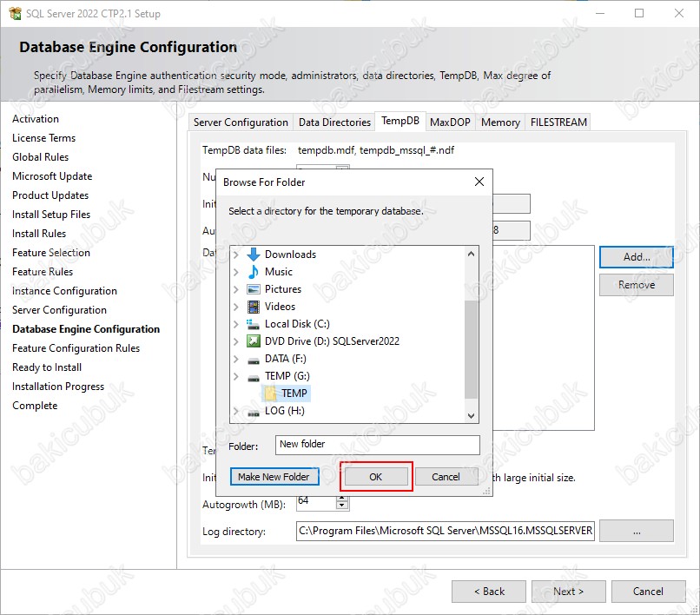Click the Local Disk (C:) drive icon
Image resolution: width=700 pixels, height=615 pixels.
click(x=253, y=324)
